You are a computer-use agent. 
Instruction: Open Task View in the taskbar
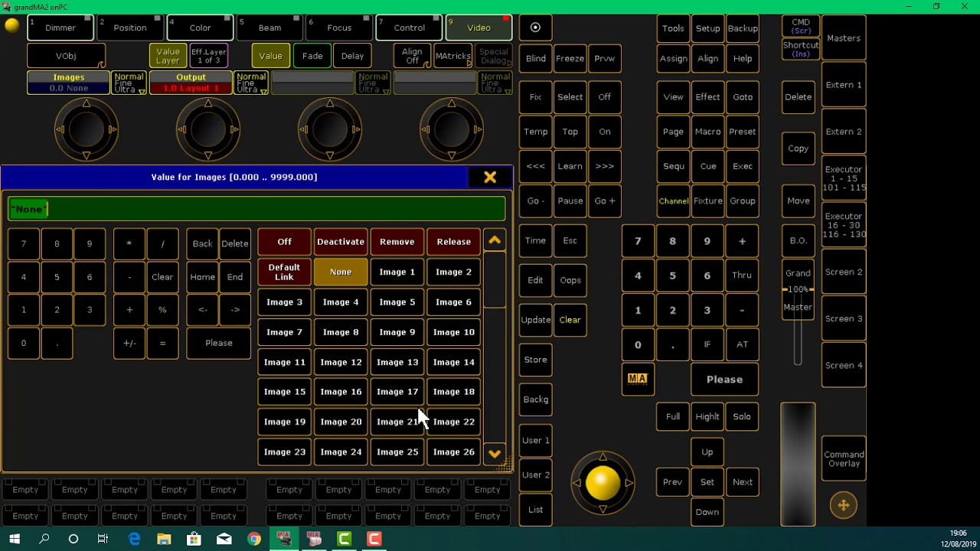coord(103,539)
